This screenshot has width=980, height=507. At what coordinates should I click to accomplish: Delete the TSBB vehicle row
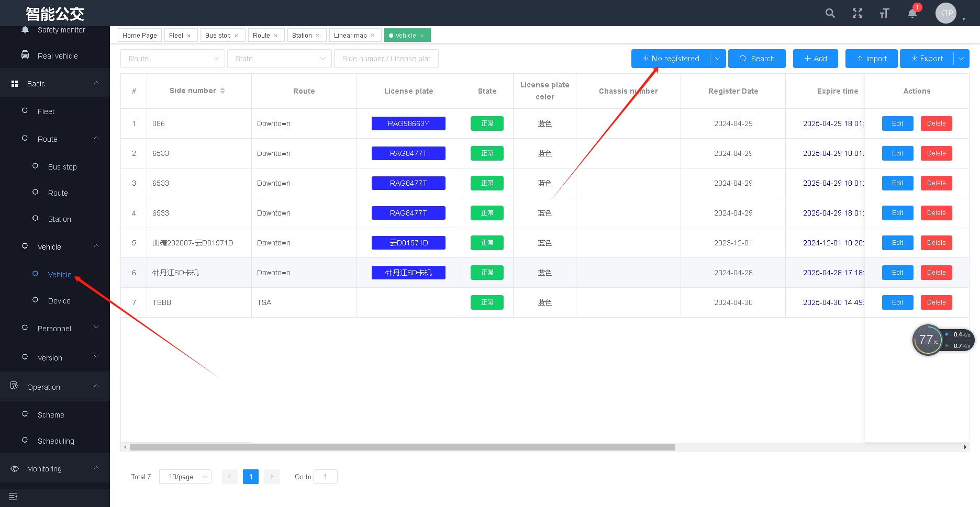(x=936, y=302)
